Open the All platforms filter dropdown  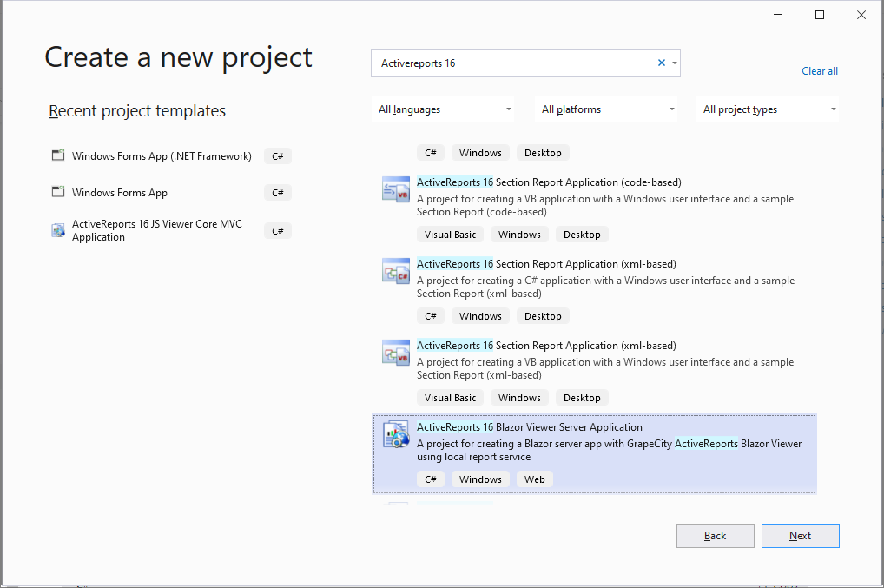(x=607, y=109)
